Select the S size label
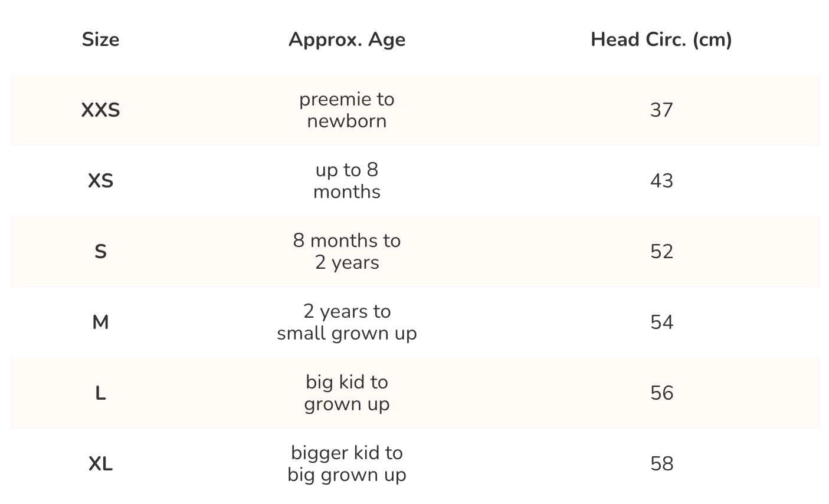 tap(100, 252)
